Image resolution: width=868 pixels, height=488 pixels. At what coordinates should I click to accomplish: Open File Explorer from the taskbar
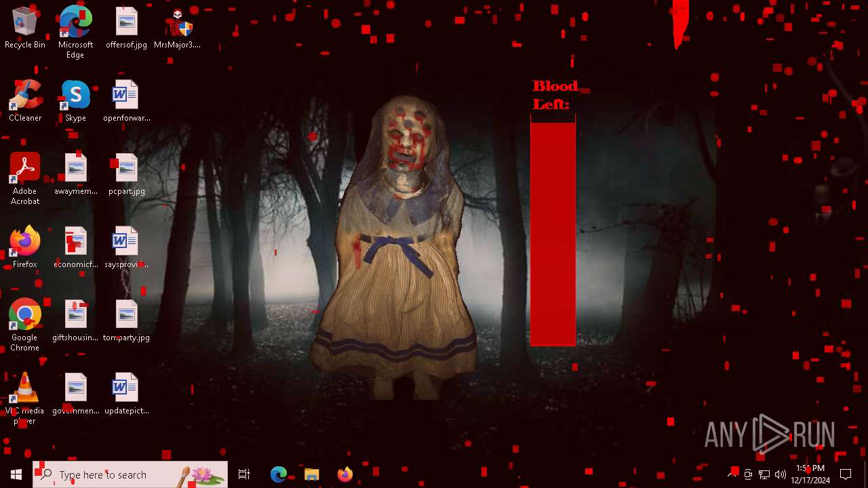[x=311, y=474]
